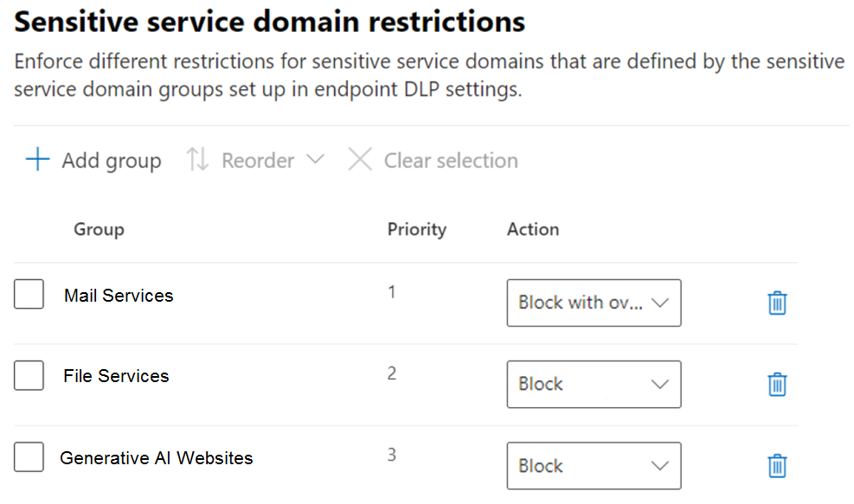Open the Generative AI Websites Block dropdown
Screen dimensions: 854x504
tap(594, 465)
